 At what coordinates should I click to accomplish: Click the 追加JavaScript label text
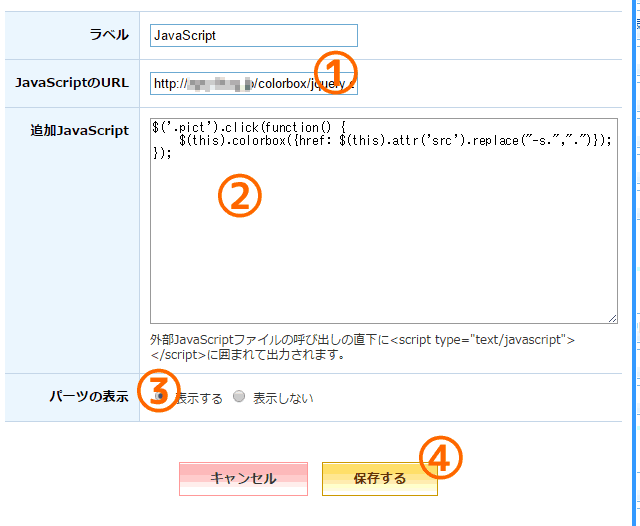tap(80, 131)
